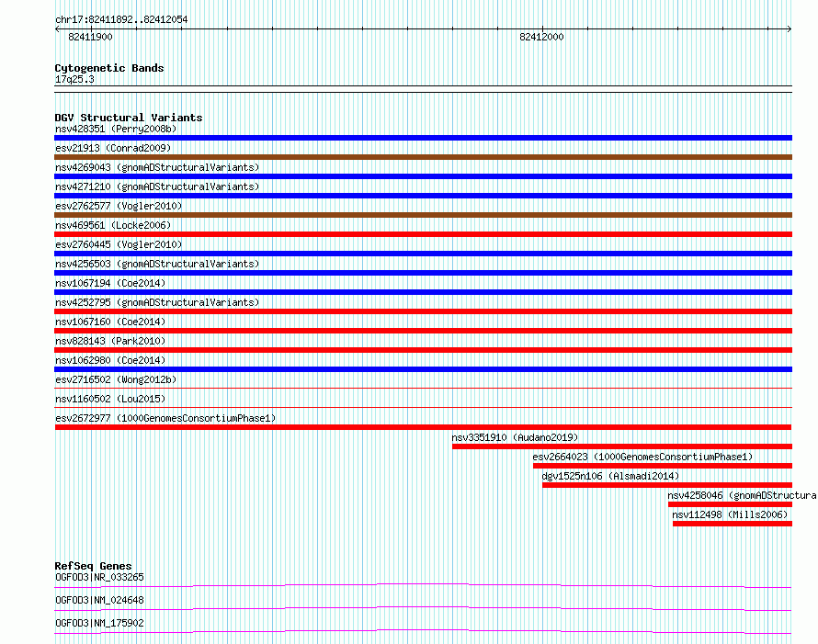Click esv2760445 (Vogler2010) label

(x=119, y=244)
